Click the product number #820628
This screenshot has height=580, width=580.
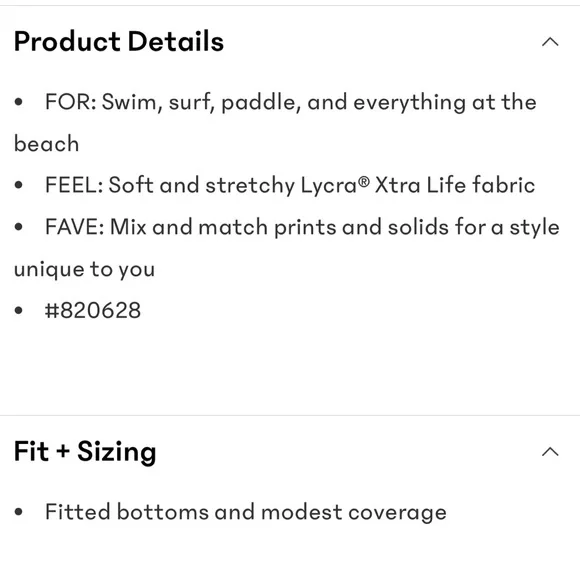tap(92, 310)
